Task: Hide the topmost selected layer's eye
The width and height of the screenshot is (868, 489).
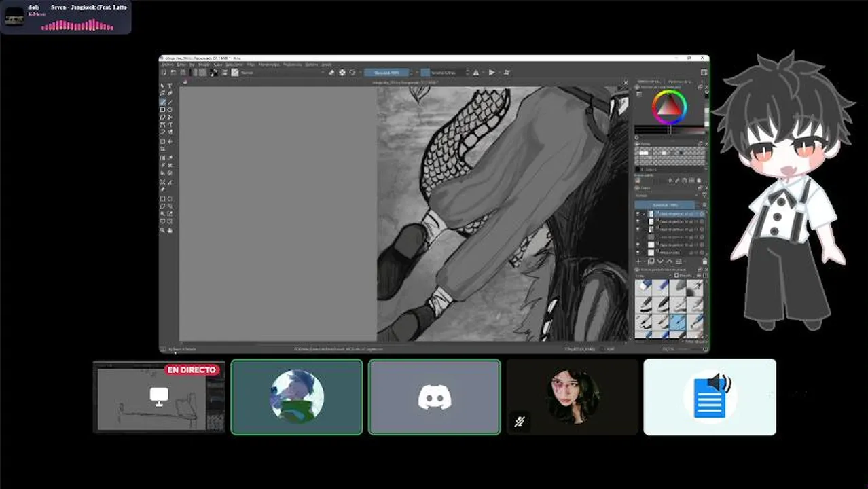Action: [x=638, y=214]
